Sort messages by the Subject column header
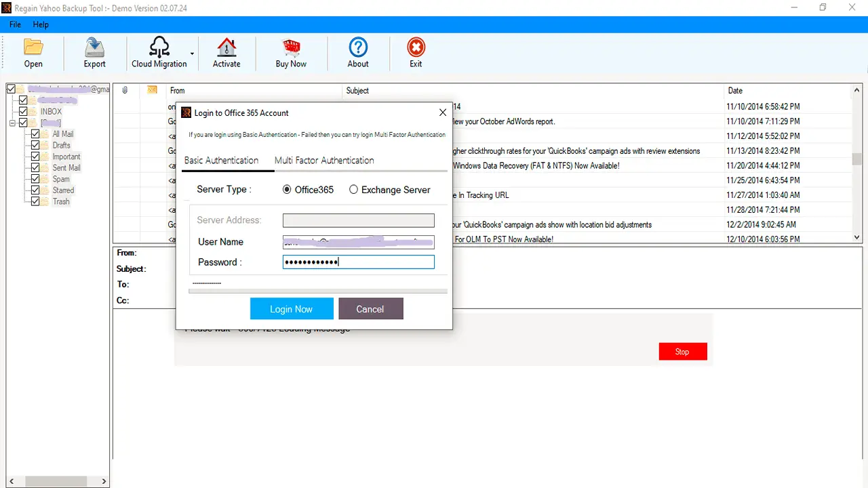Viewport: 868px width, 488px height. [532, 90]
